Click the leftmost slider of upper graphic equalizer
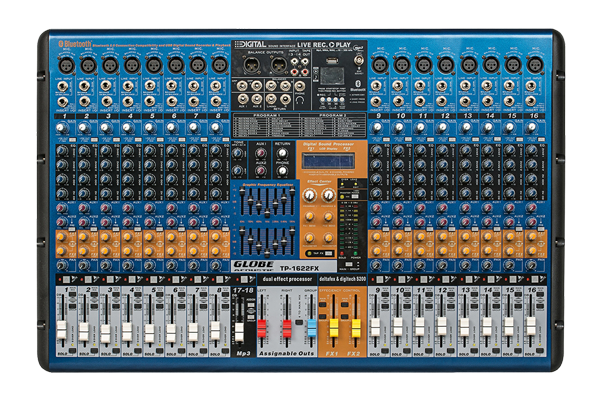600x400 pixels. click(x=242, y=191)
